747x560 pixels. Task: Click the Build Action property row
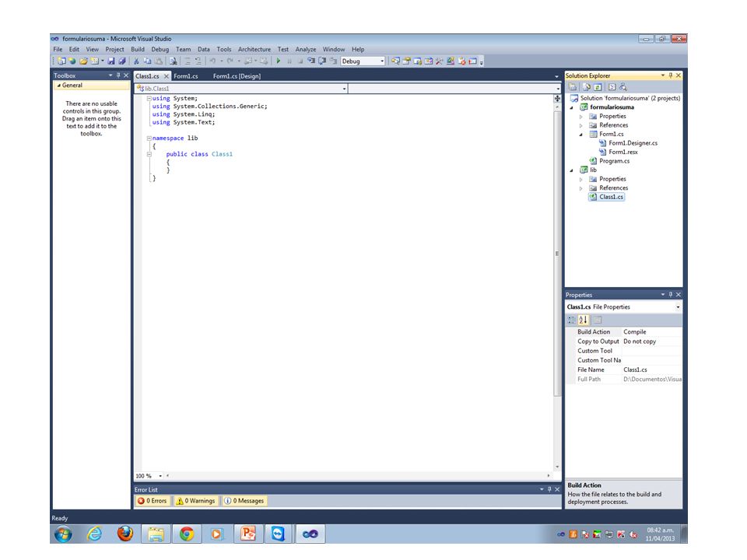click(x=623, y=332)
